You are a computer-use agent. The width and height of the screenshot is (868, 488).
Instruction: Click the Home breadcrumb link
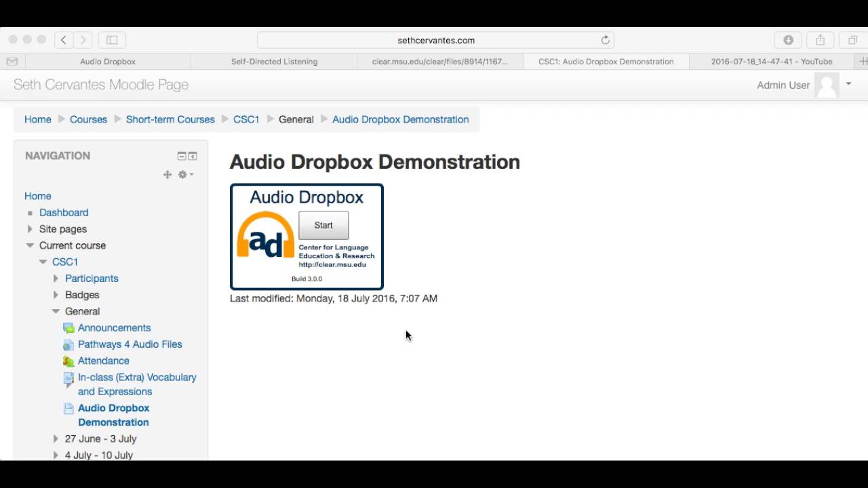[38, 119]
